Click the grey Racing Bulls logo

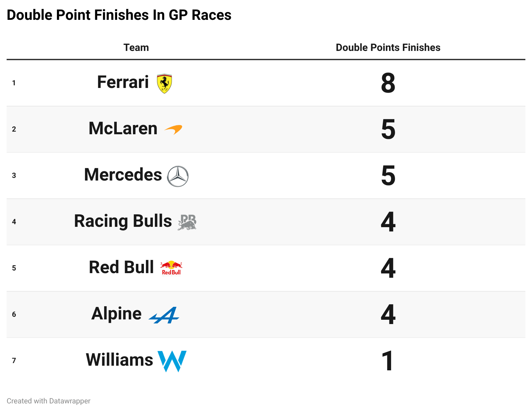coord(187,222)
